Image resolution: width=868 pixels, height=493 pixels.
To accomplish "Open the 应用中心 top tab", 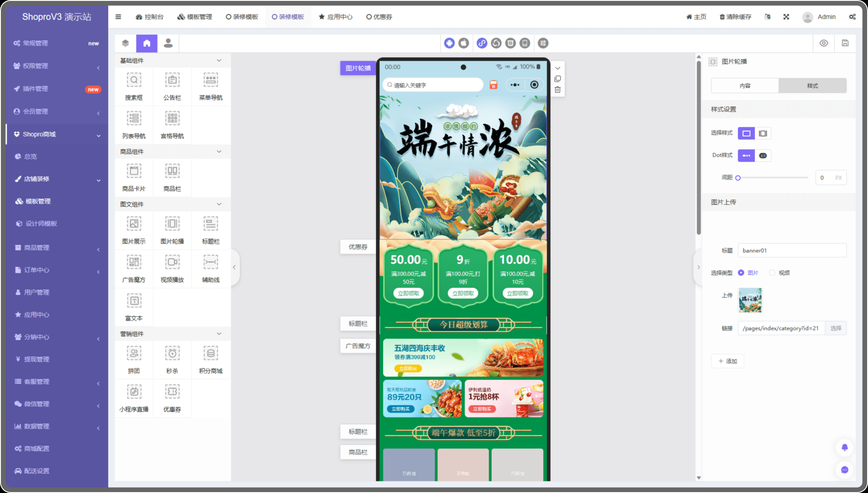I will pos(335,17).
